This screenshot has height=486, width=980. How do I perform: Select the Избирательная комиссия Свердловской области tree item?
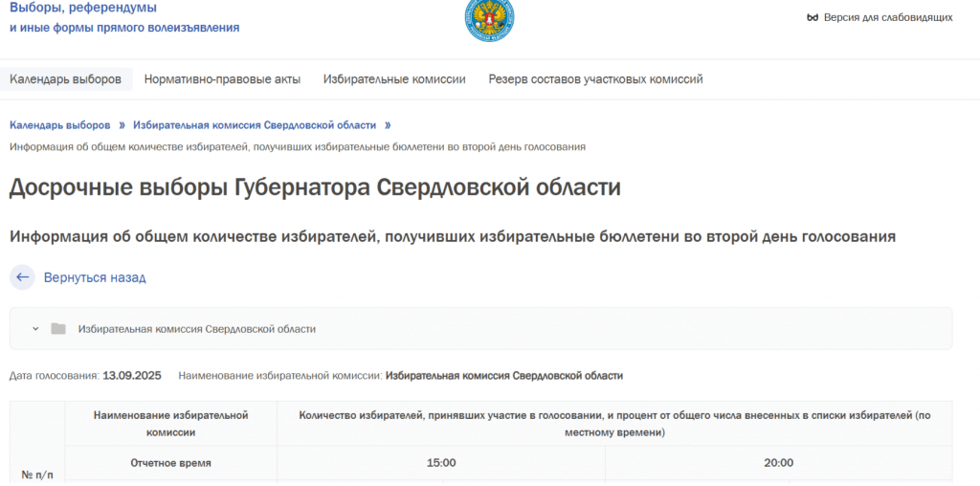coord(196,329)
